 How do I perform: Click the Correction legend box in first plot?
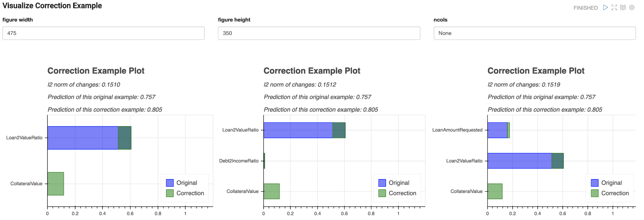coord(170,193)
